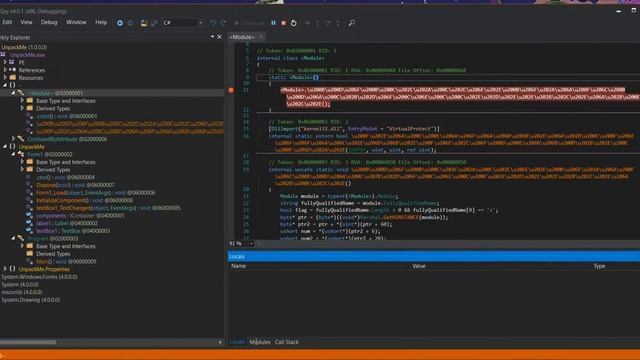This screenshot has width=640, height=360.
Task: Expand the ConfusedByAttribute @02000006 node
Action: pos(13,139)
